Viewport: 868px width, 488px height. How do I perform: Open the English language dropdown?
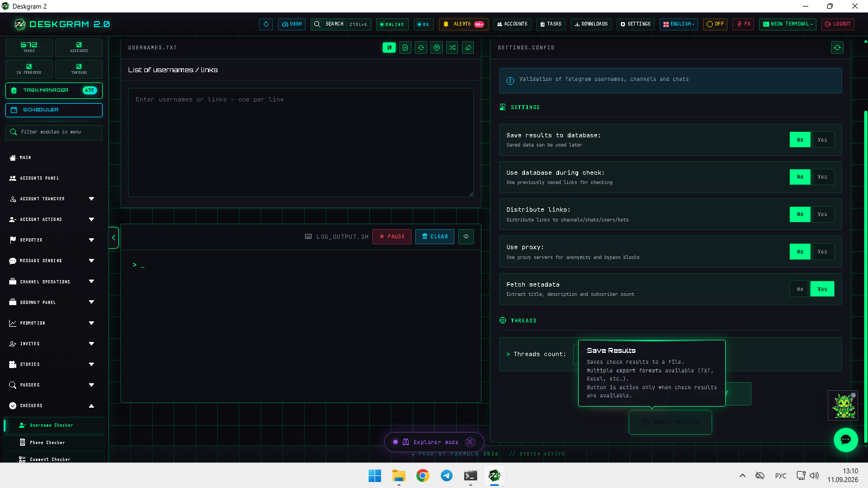(679, 24)
